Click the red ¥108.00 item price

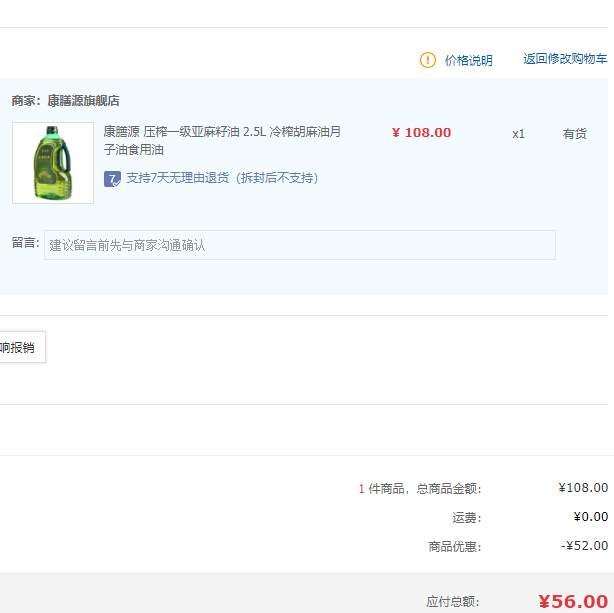(x=421, y=133)
